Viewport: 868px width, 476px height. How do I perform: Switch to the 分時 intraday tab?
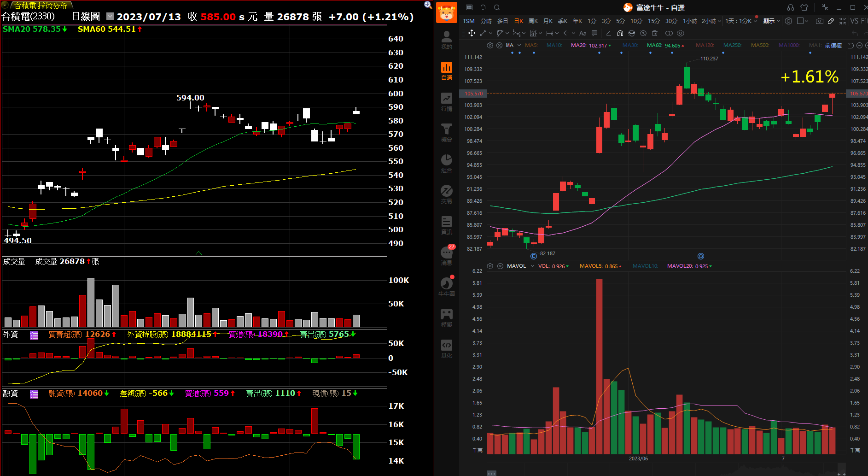point(486,21)
